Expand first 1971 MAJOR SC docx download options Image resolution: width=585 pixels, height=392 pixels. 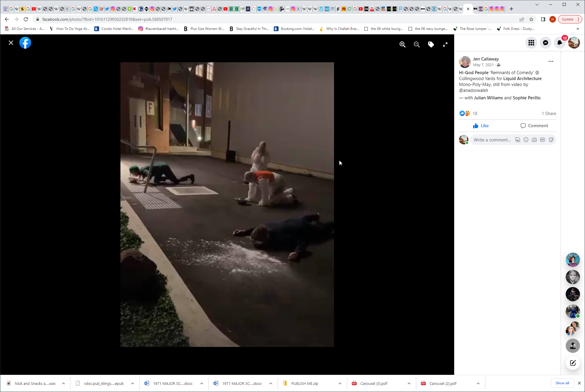[x=202, y=383]
